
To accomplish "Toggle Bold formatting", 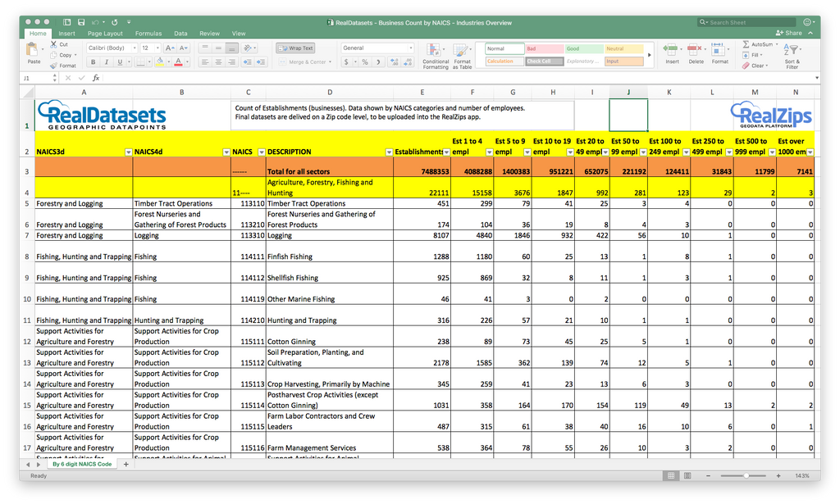I will 94,62.
